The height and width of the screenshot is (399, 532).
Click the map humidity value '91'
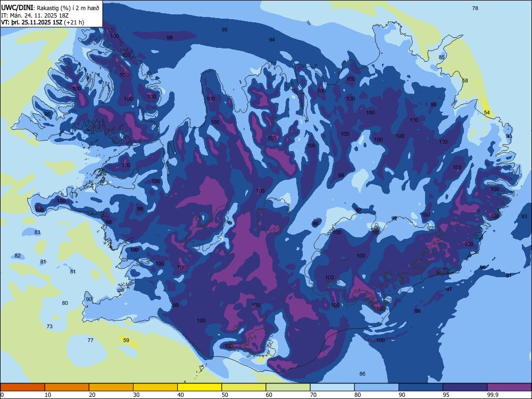[x=509, y=275]
